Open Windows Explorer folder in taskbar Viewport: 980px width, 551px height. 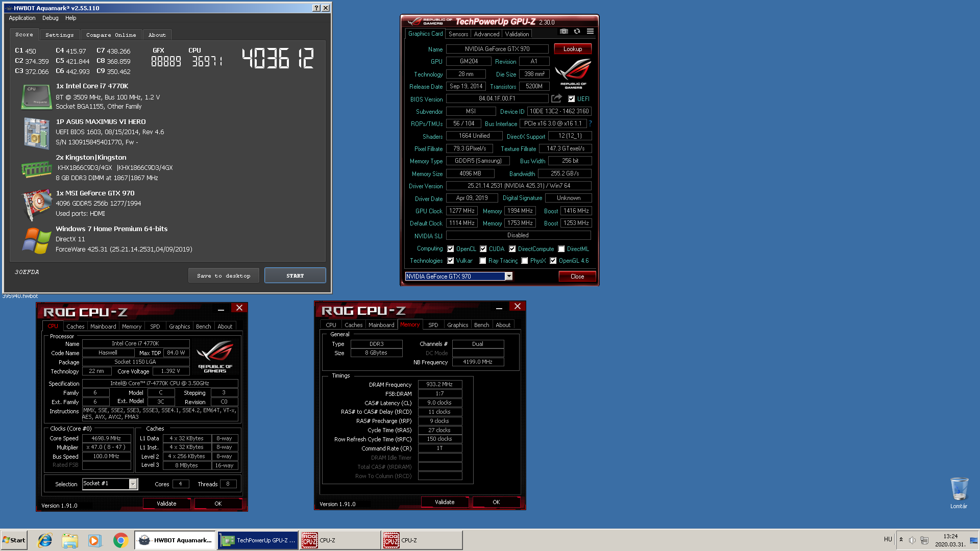[x=70, y=540]
